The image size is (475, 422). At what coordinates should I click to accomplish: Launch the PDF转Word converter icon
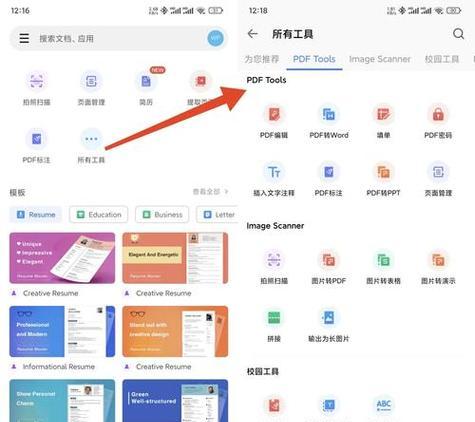329,115
